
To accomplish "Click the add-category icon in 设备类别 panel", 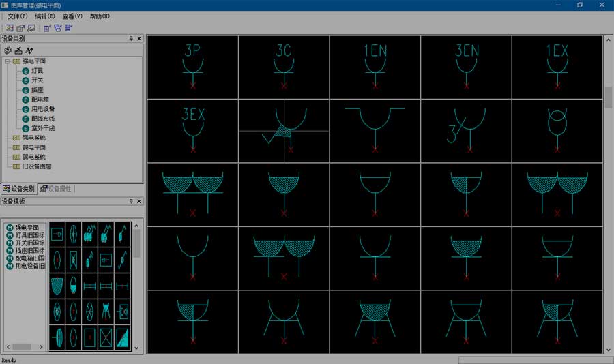I will pos(8,50).
